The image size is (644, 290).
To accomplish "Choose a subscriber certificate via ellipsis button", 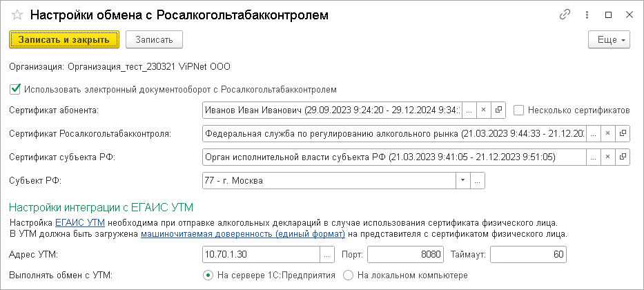I will point(469,110).
